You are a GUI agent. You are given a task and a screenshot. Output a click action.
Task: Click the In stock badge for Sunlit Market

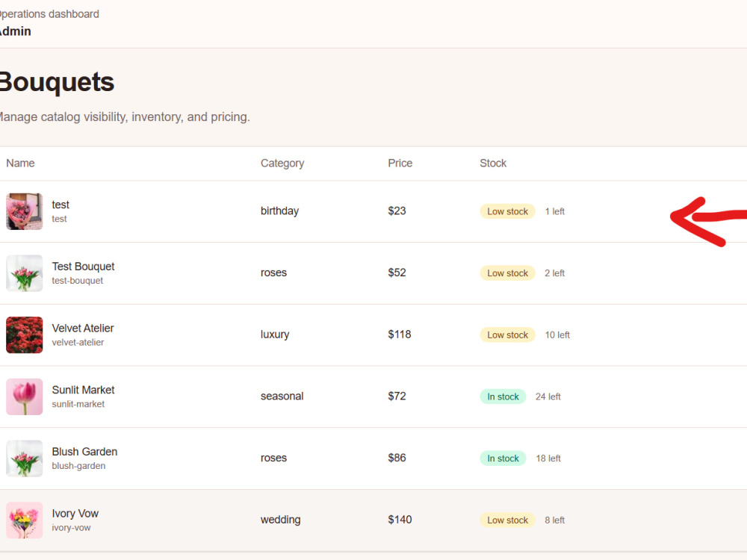(503, 396)
